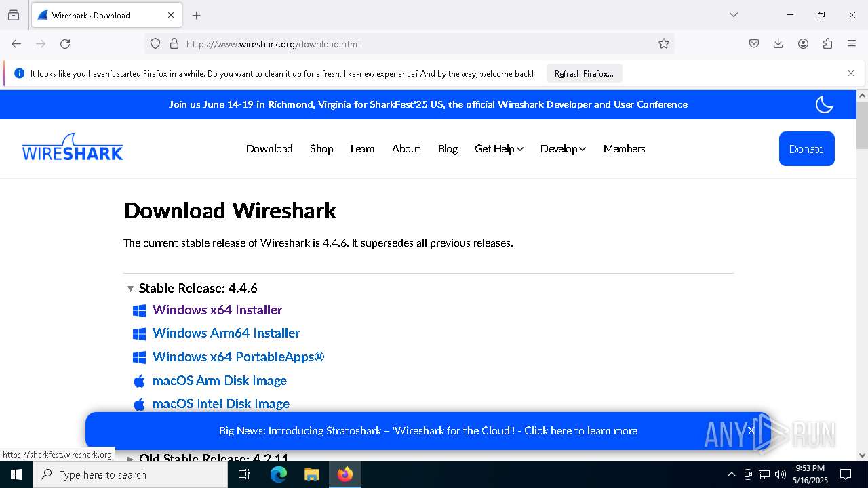
Task: Open Stratoshark announcement banner
Action: [x=428, y=430]
